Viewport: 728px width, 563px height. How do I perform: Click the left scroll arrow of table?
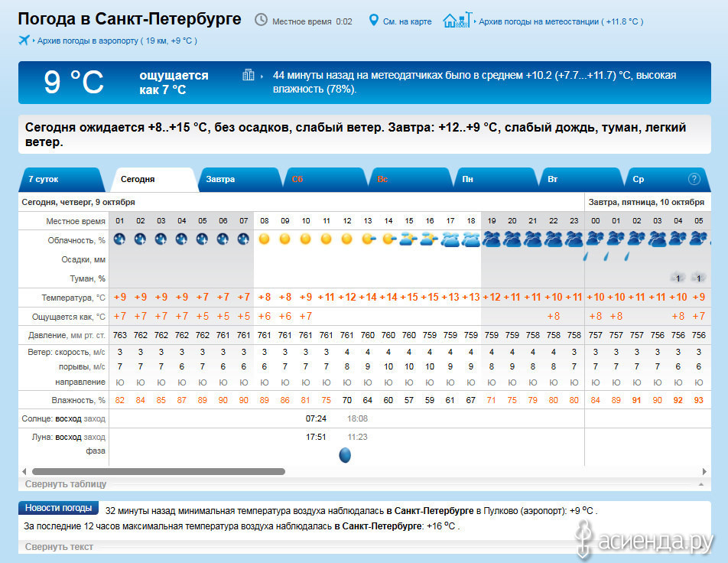[24, 471]
